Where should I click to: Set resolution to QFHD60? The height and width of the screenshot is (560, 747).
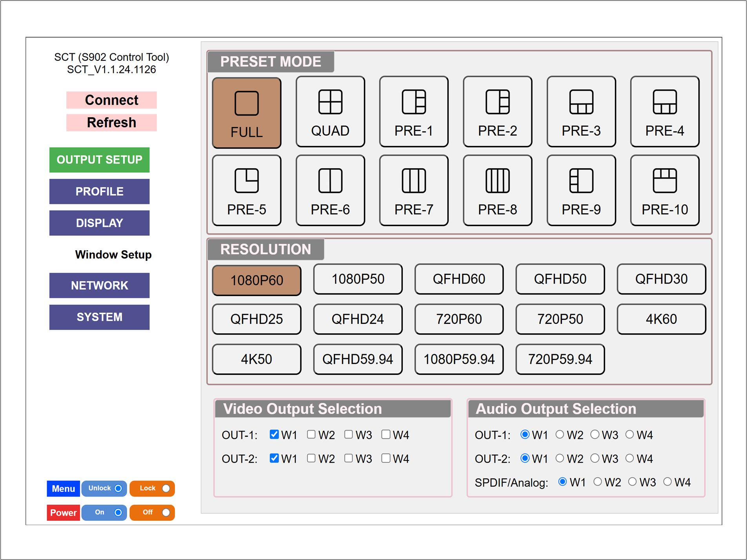point(459,279)
